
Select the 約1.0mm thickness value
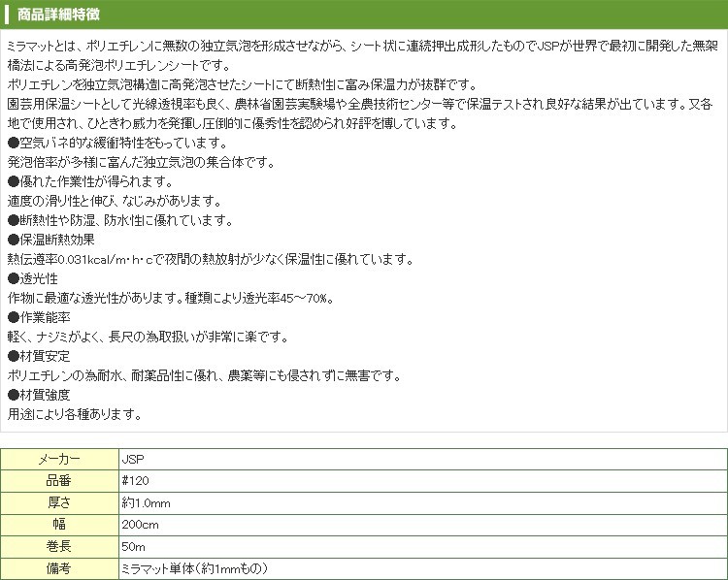pos(146,503)
